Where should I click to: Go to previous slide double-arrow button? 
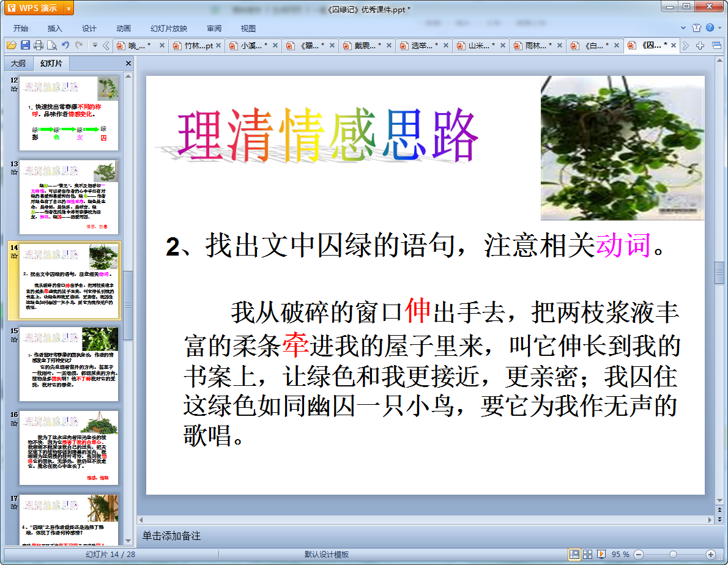tap(719, 510)
